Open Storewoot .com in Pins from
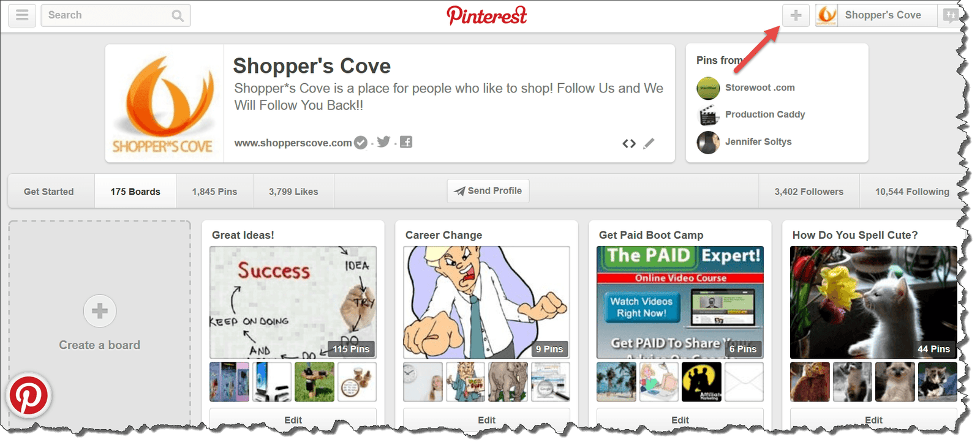This screenshot has height=445, width=980. (x=759, y=88)
